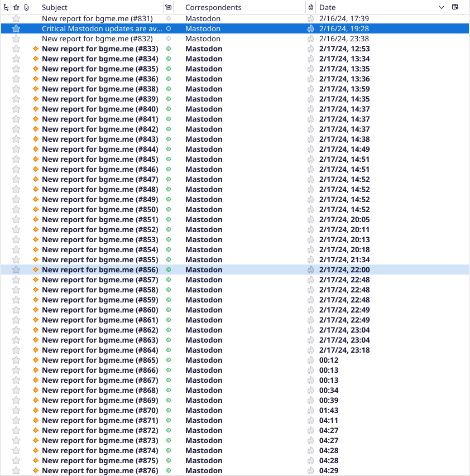This screenshot has height=476, width=470.
Task: Click the read status column icon before Date
Action: (x=311, y=7)
